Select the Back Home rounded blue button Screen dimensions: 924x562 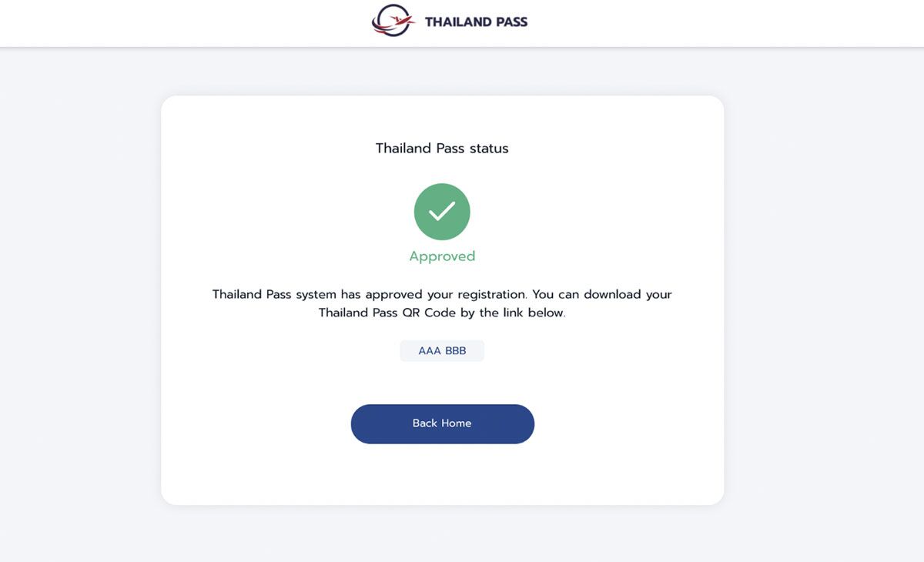pos(442,423)
